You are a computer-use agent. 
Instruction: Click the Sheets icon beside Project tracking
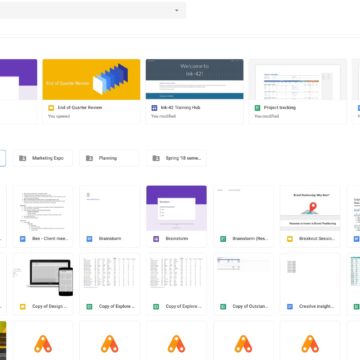click(257, 108)
